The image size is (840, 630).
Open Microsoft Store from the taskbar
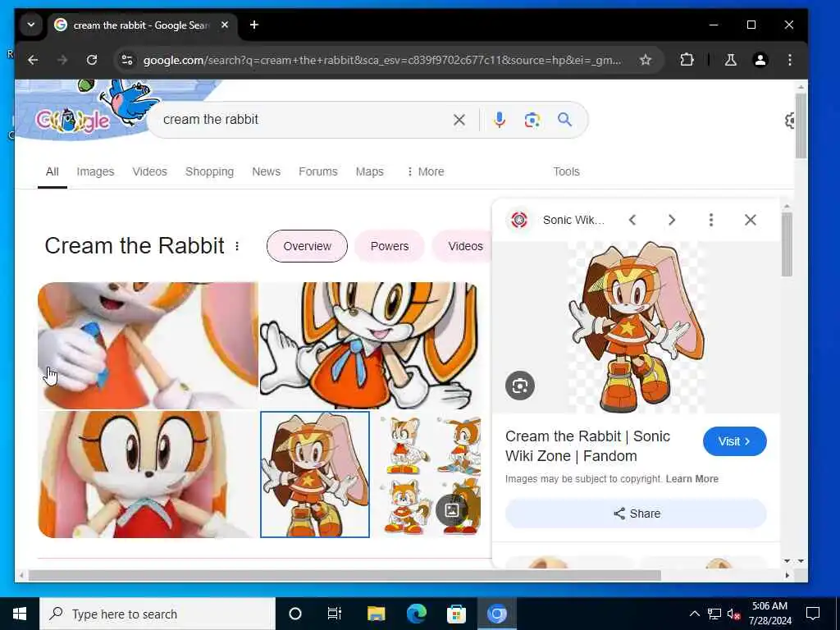click(456, 614)
